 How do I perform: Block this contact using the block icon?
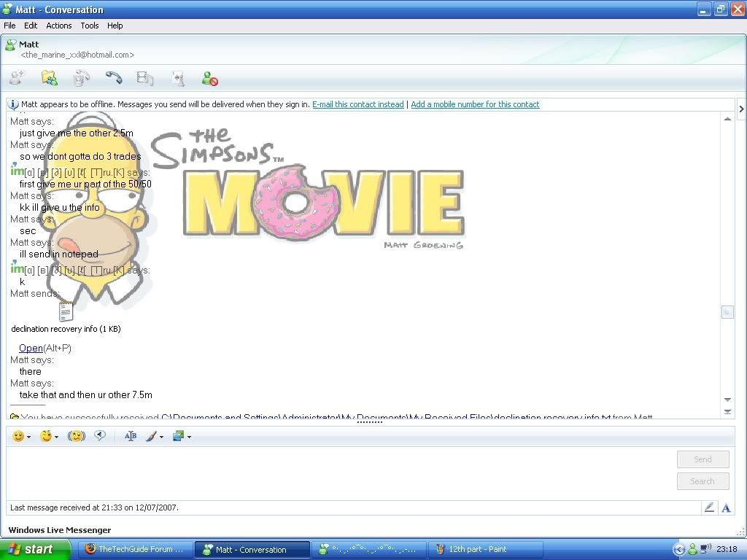[210, 78]
